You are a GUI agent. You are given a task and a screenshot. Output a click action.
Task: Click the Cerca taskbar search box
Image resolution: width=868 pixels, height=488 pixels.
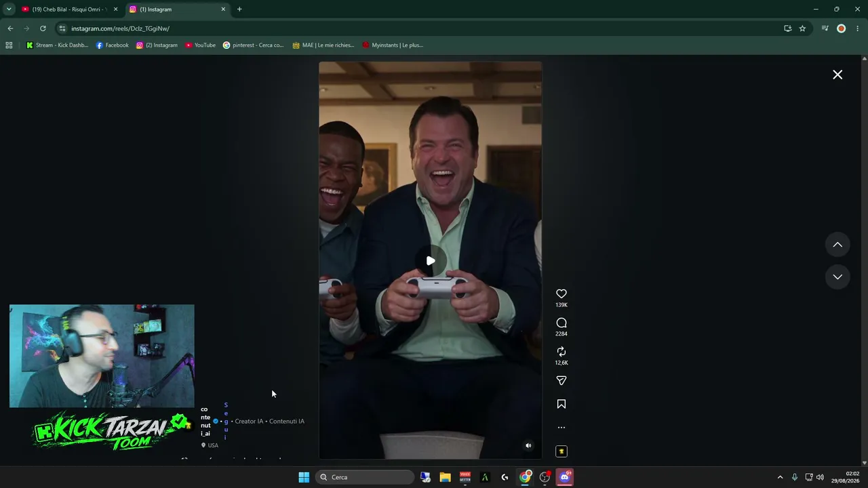coord(366,477)
